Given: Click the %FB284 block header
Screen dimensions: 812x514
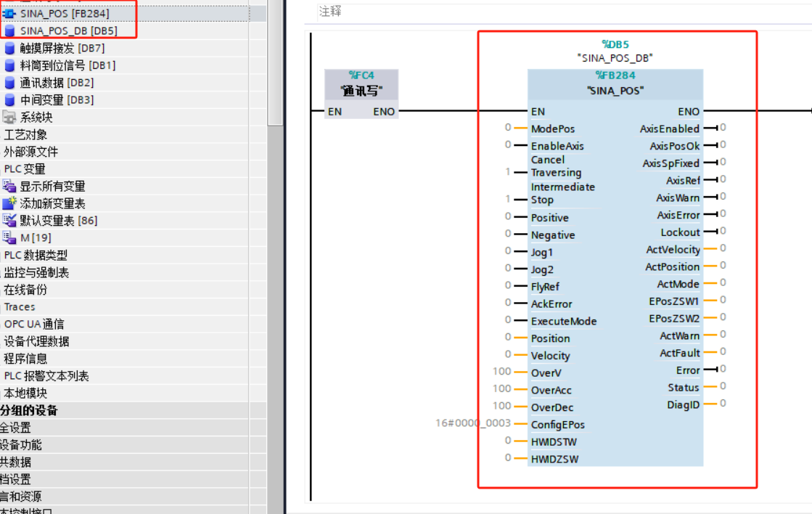Looking at the screenshot, I should coord(615,76).
